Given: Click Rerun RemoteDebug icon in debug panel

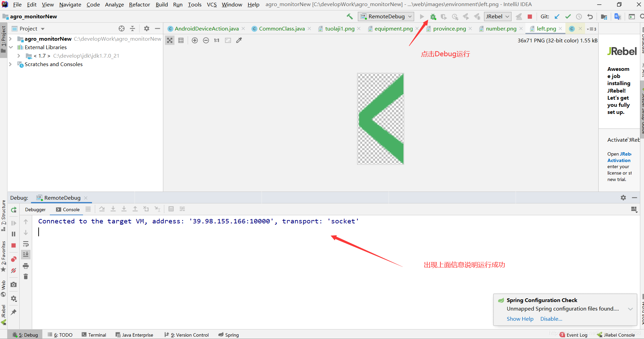Looking at the screenshot, I should tap(14, 210).
